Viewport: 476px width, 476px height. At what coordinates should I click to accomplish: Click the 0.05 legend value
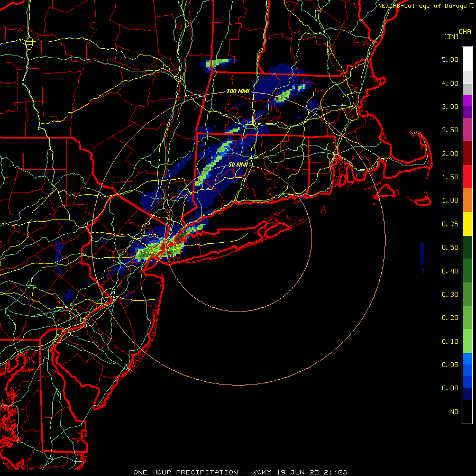tap(450, 364)
